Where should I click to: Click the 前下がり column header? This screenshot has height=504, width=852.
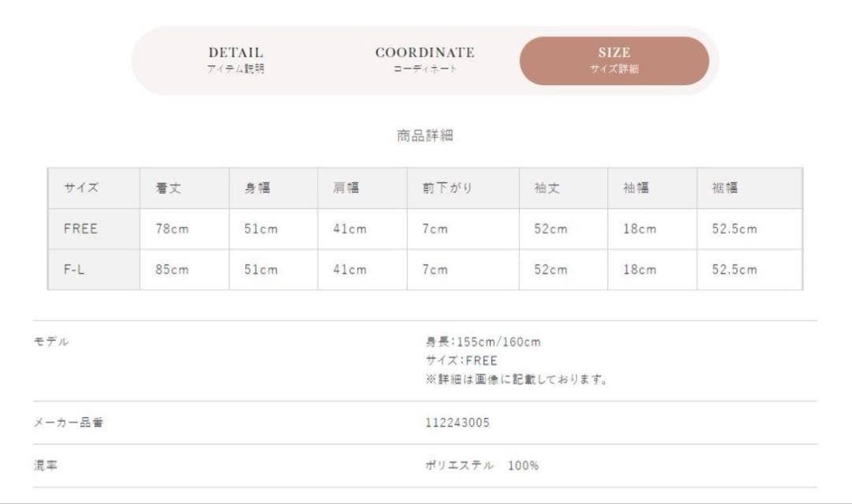click(x=447, y=189)
